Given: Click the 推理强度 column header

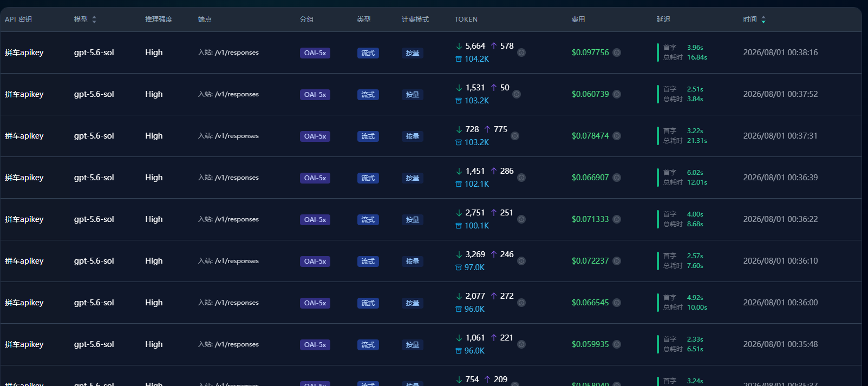Looking at the screenshot, I should 159,19.
